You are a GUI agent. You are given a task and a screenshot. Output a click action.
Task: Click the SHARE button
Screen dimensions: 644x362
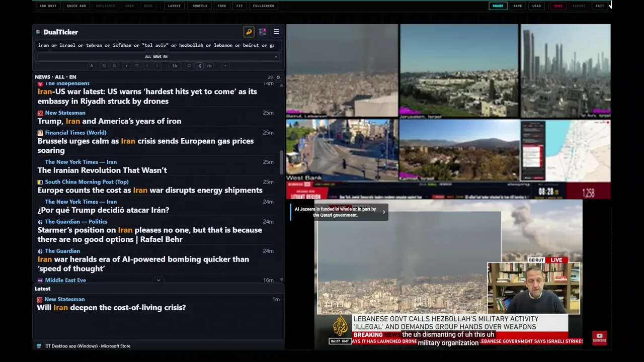point(498,6)
